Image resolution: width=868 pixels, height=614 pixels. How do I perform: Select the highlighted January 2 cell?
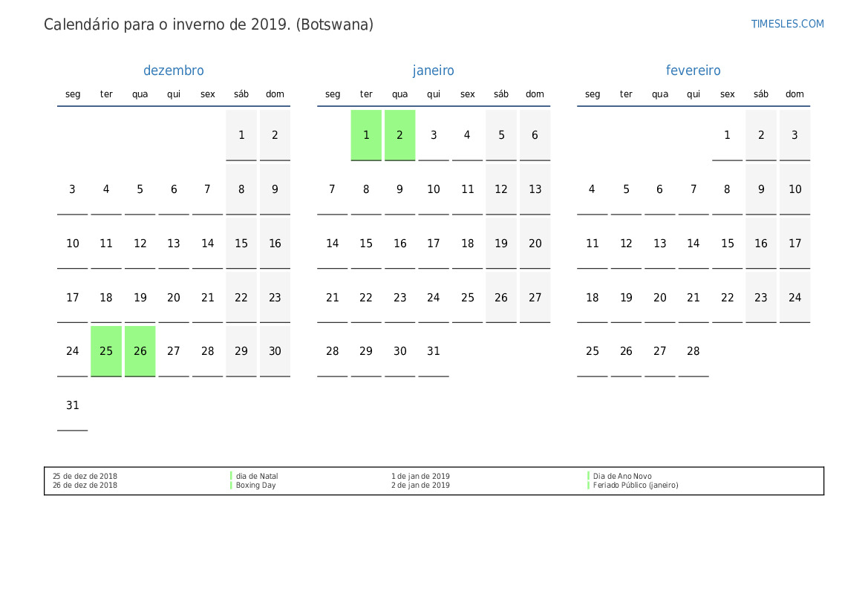[x=399, y=135]
